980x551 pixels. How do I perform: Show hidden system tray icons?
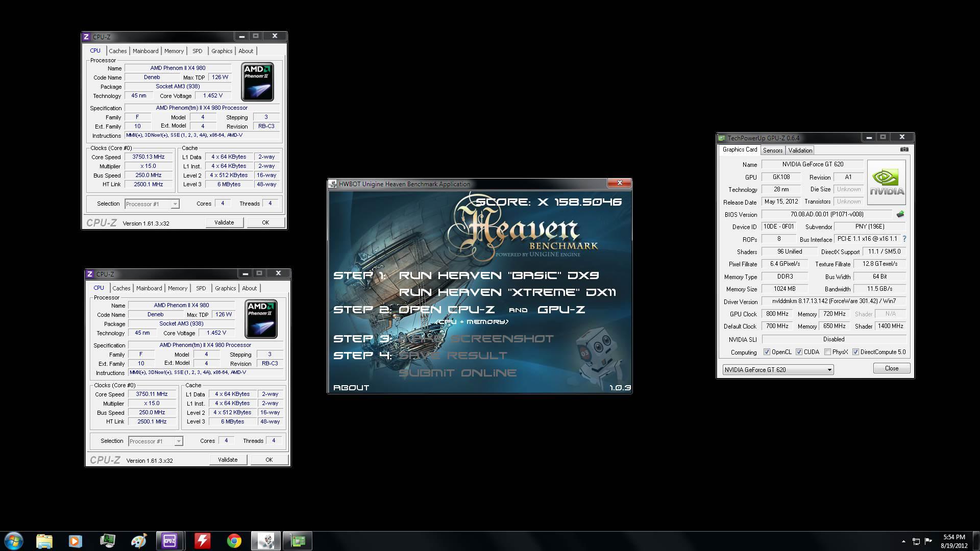pos(903,541)
